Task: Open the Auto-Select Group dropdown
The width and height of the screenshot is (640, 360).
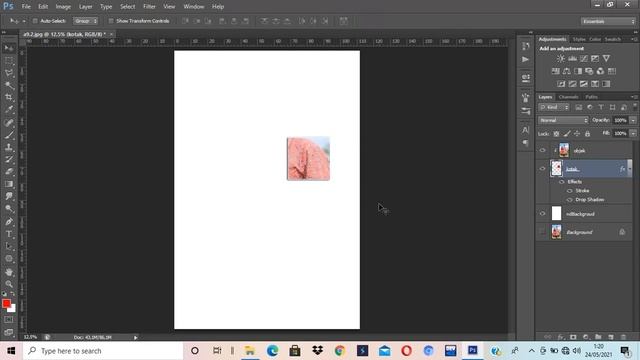Action: pyautogui.click(x=85, y=21)
